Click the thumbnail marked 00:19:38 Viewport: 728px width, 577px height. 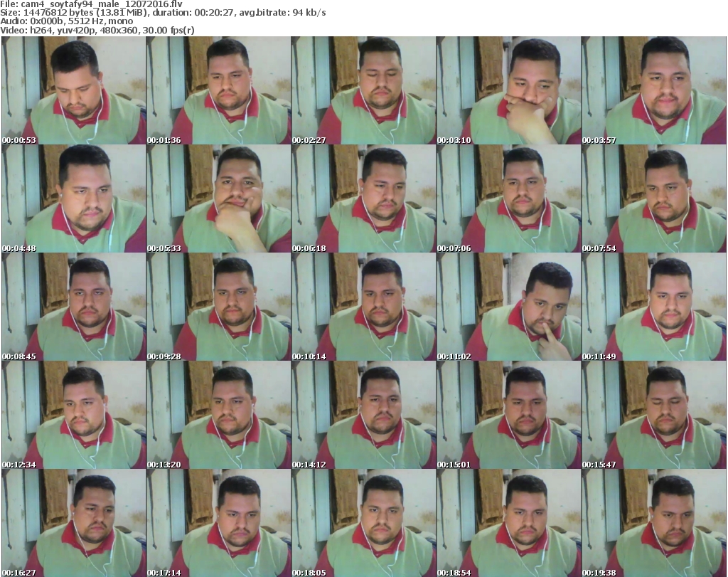pyautogui.click(x=654, y=523)
